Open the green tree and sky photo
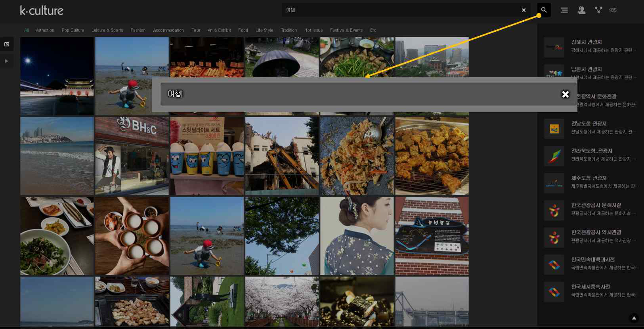This screenshot has width=644, height=329. point(282,236)
